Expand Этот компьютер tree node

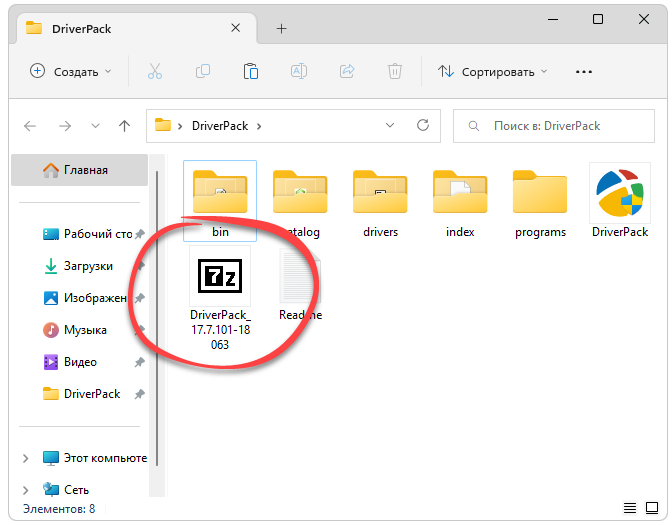click(x=25, y=458)
